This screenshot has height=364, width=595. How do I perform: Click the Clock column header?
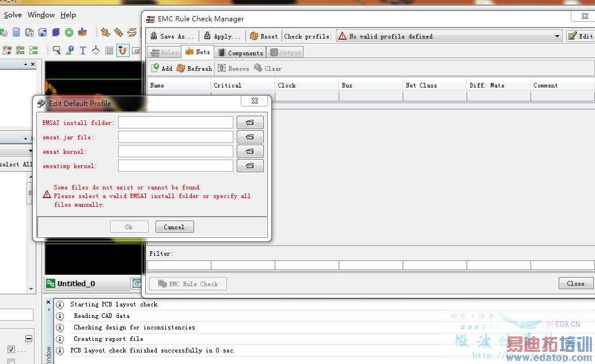point(306,85)
